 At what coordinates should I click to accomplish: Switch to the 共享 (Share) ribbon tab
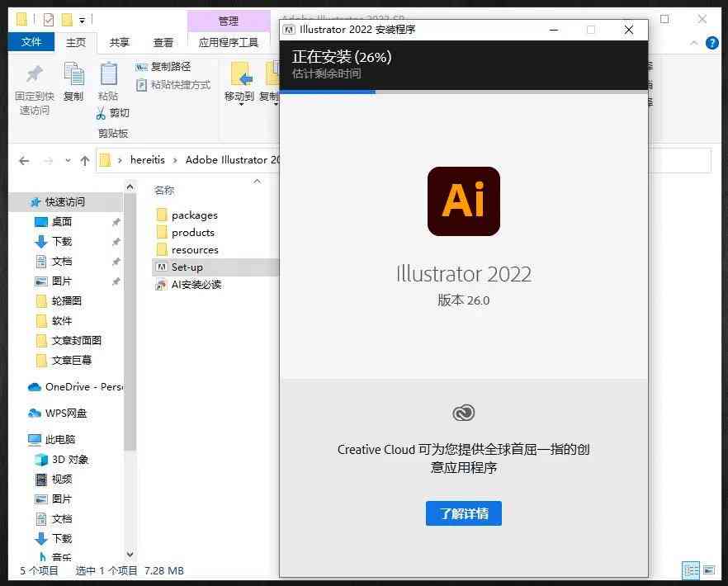(120, 43)
